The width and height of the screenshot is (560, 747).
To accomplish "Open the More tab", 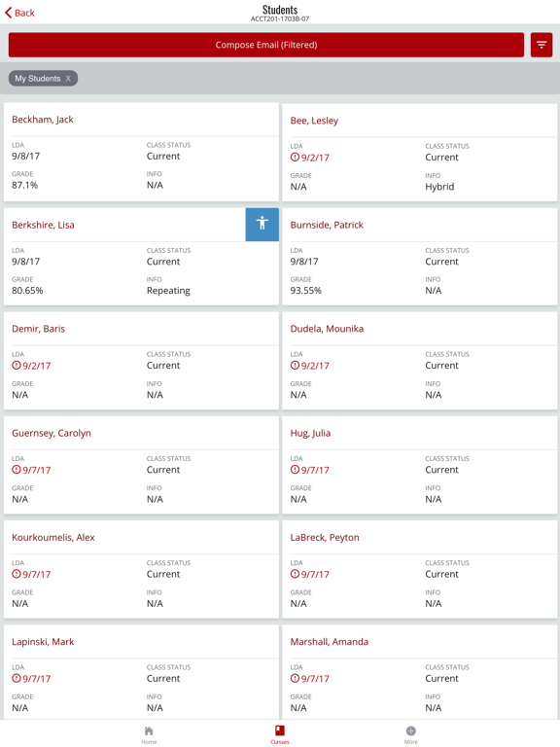I will [x=411, y=734].
